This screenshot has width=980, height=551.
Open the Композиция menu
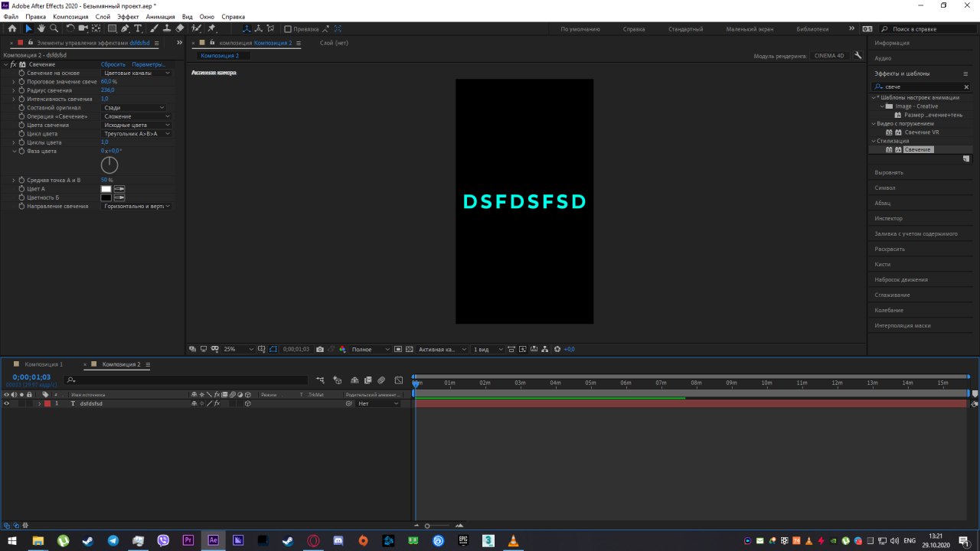point(70,16)
